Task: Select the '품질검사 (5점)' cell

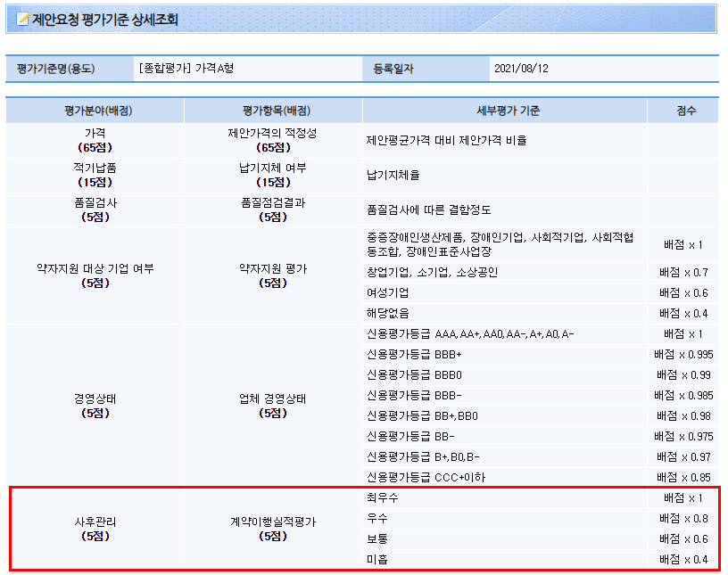Action: [95, 210]
